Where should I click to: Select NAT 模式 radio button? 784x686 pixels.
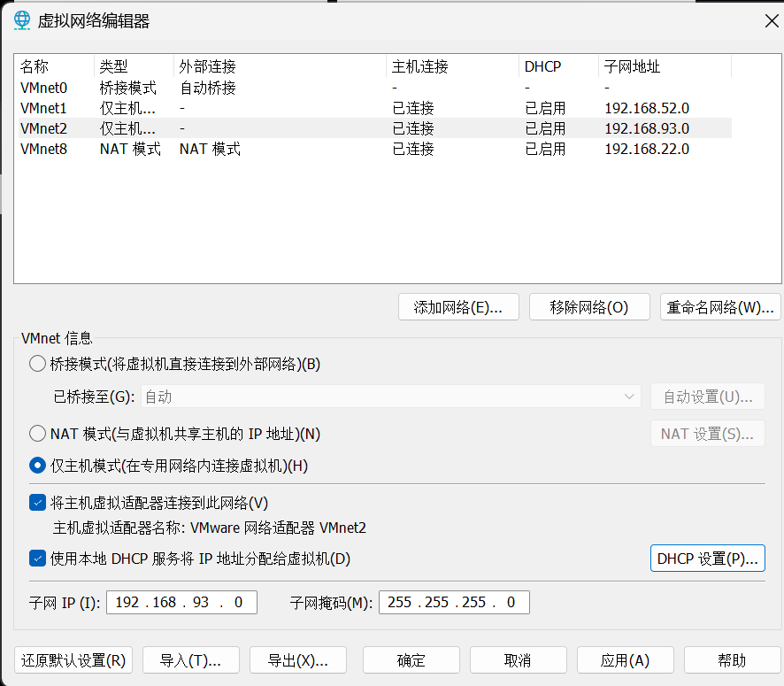37,434
